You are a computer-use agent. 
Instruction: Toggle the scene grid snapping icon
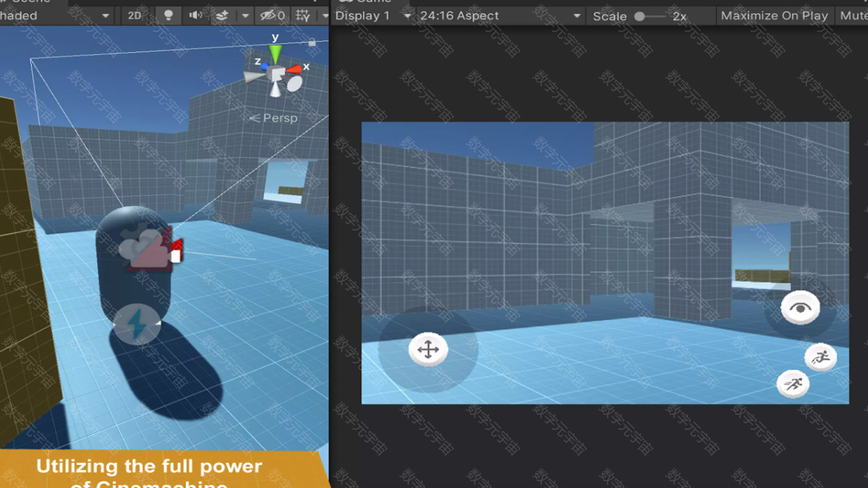[302, 16]
